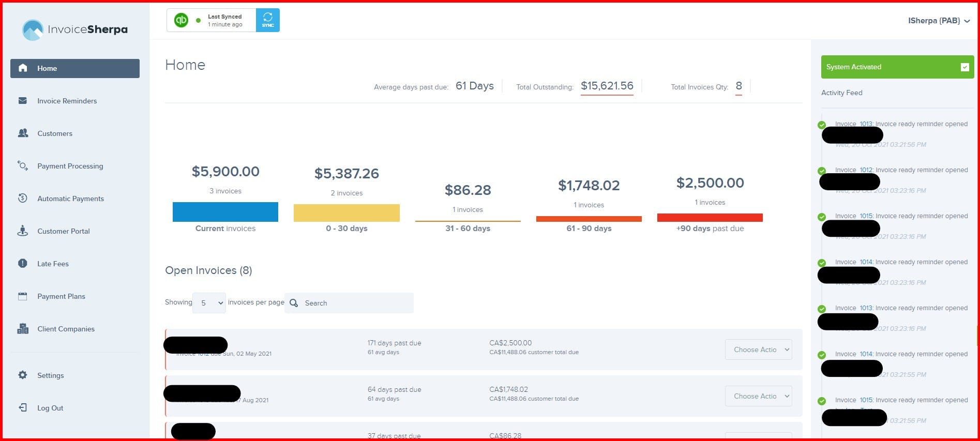The height and width of the screenshot is (441, 980).
Task: Click the search magnifier icon
Action: pyautogui.click(x=294, y=303)
